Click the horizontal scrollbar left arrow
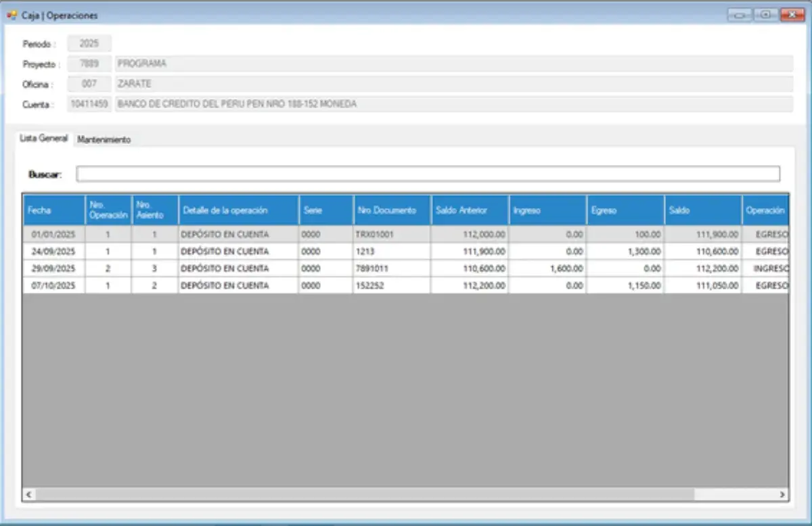The image size is (812, 526). (29, 495)
